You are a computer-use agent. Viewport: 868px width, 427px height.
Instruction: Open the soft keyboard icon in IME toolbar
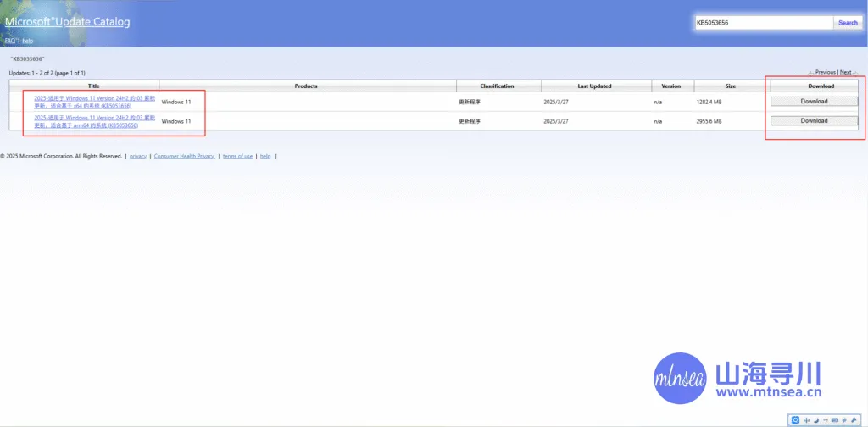(x=835, y=420)
